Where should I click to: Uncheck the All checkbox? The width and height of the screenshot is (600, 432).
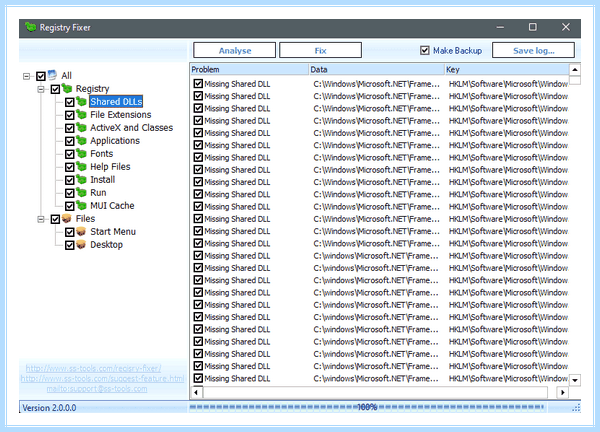coord(41,76)
